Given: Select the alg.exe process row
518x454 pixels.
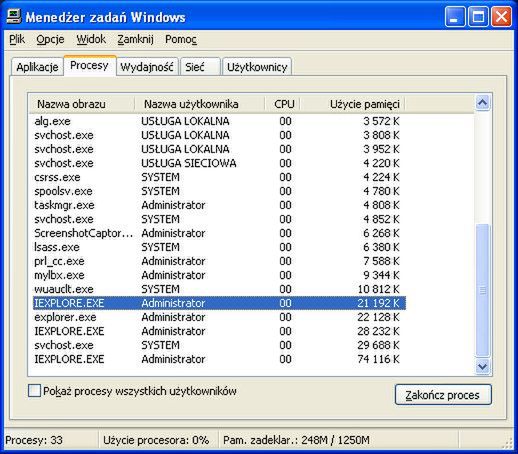Looking at the screenshot, I should pyautogui.click(x=219, y=121).
